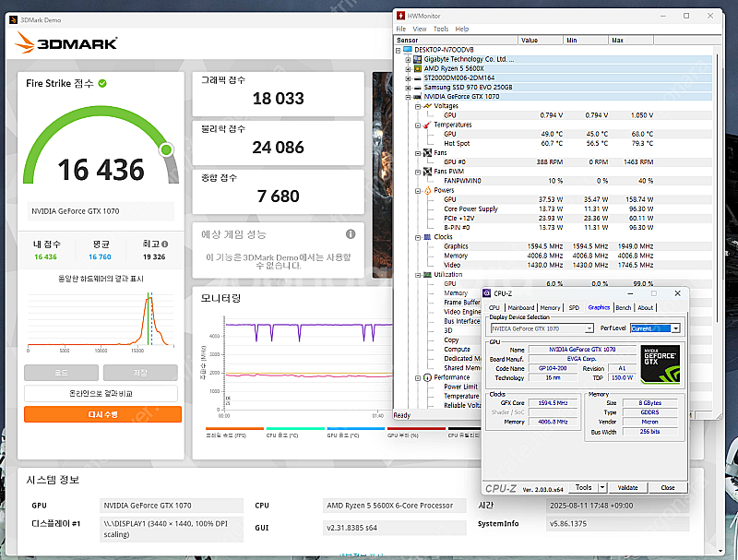Click the Samsung SSD 970 EVO drive icon

coord(417,88)
